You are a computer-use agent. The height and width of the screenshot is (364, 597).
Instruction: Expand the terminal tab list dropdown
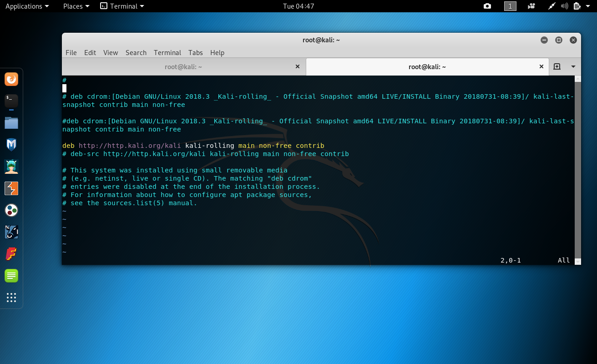(x=573, y=66)
